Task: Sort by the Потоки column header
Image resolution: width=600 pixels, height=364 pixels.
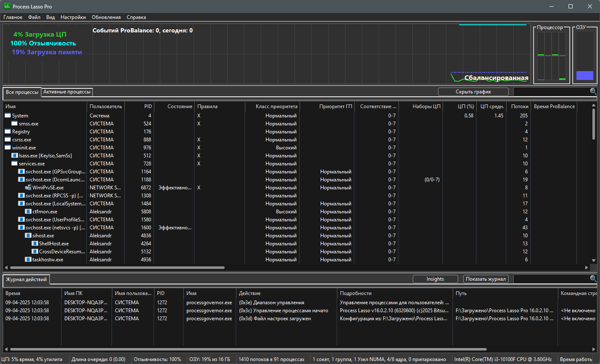Action: (x=518, y=106)
